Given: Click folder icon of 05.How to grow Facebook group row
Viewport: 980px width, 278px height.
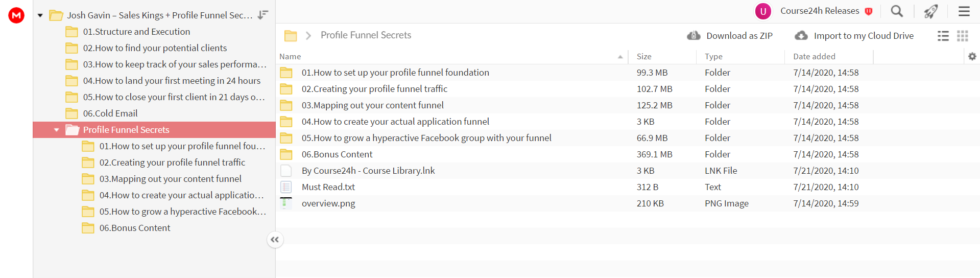Looking at the screenshot, I should [x=286, y=138].
